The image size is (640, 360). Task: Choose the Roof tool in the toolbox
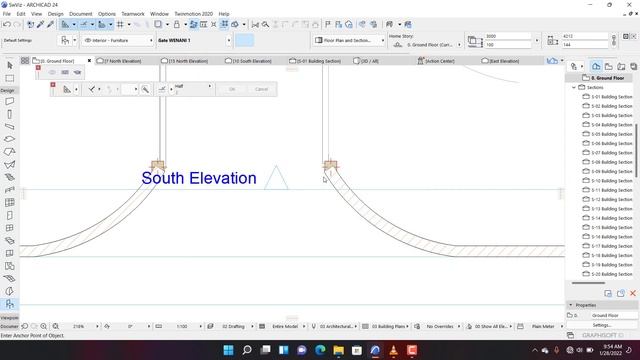tap(10, 152)
